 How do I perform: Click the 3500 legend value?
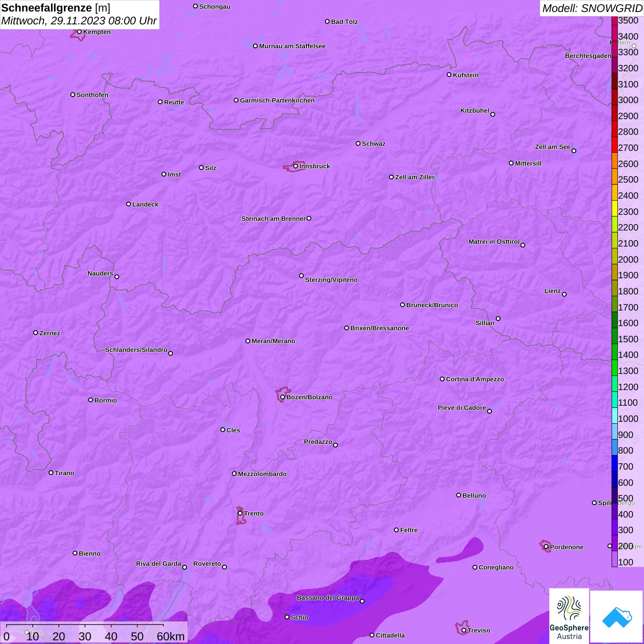(x=628, y=20)
